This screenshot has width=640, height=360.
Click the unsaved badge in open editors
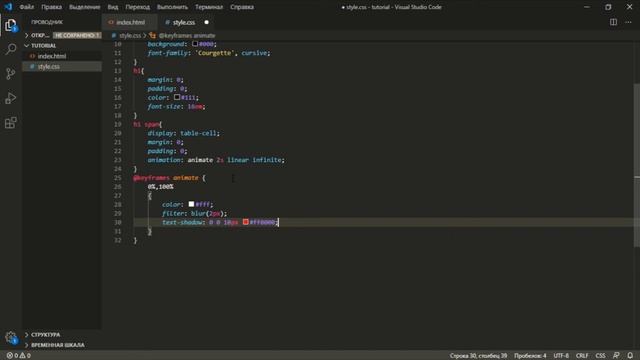[76, 36]
